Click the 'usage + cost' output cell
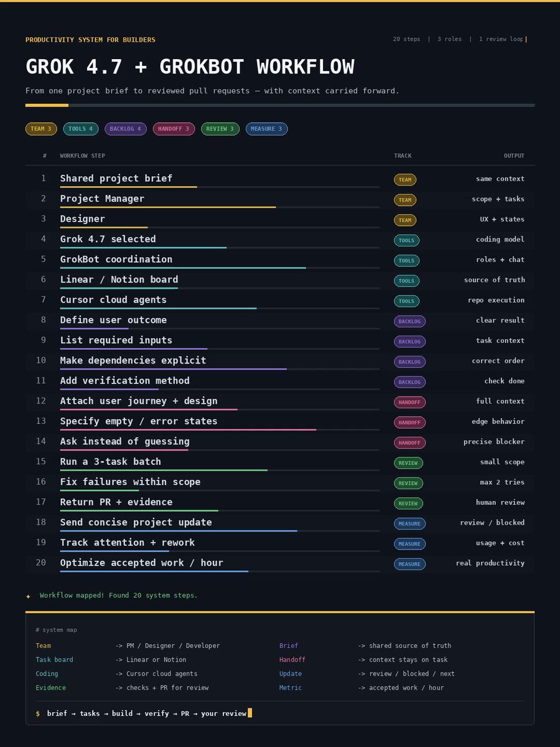Viewport: 560px width, 747px height. pyautogui.click(x=500, y=543)
